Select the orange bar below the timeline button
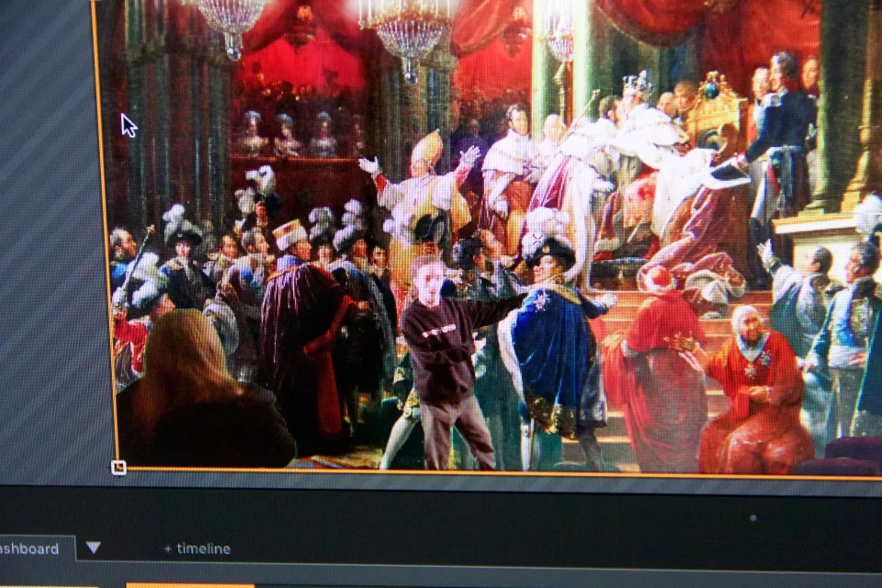 tap(189, 584)
